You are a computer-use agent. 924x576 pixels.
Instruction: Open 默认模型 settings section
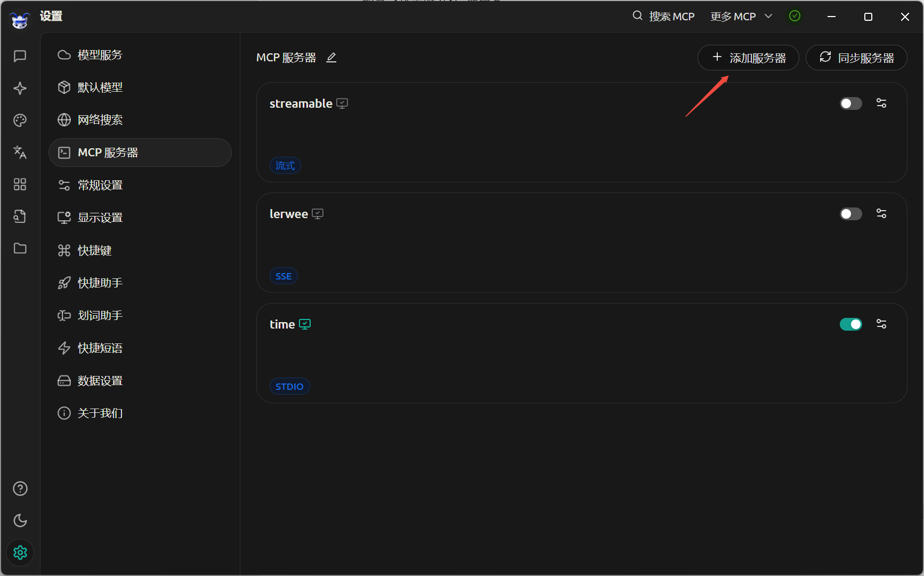[140, 87]
